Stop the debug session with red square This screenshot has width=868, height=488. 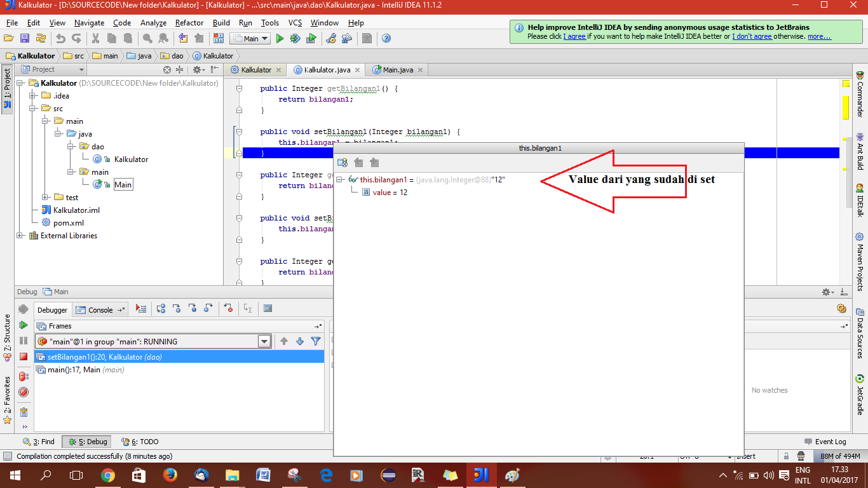(24, 356)
